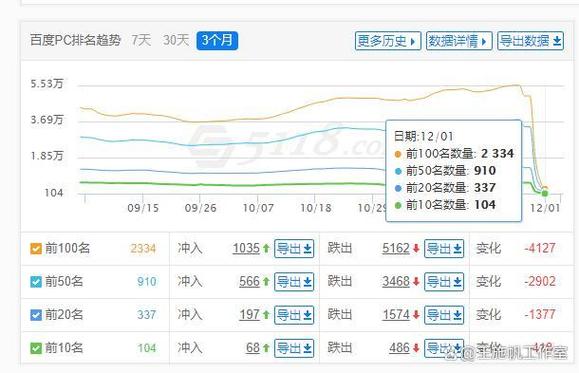Click 前10名 value 104 in table

point(147,348)
